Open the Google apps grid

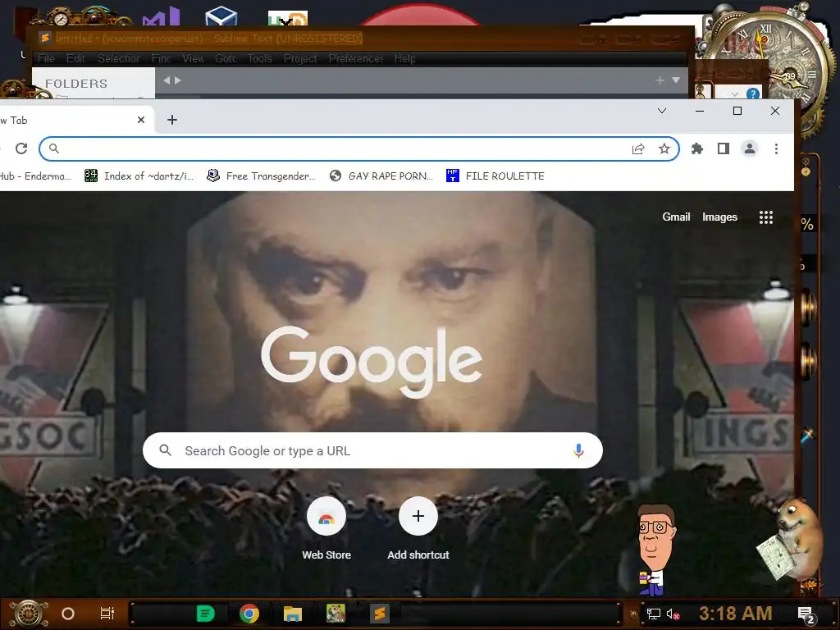click(x=766, y=217)
